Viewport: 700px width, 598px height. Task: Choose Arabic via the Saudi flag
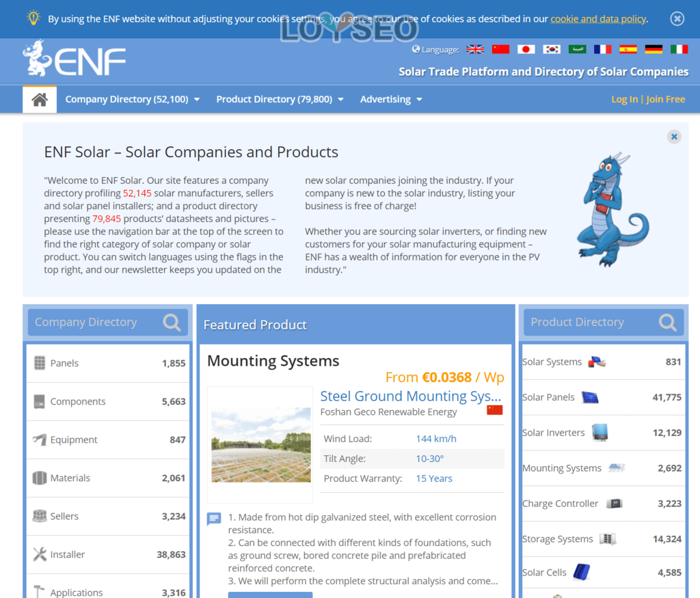(x=577, y=49)
